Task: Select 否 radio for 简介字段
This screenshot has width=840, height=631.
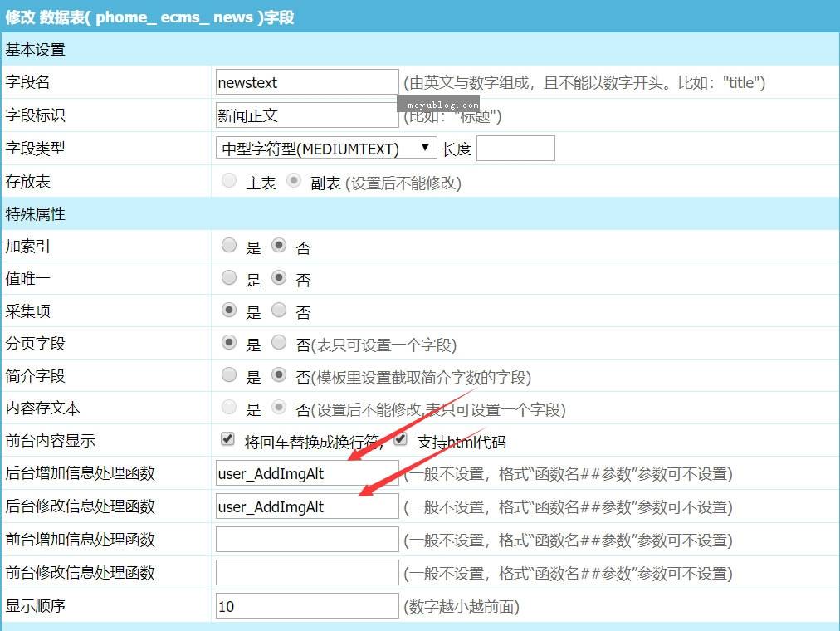Action: pyautogui.click(x=279, y=375)
